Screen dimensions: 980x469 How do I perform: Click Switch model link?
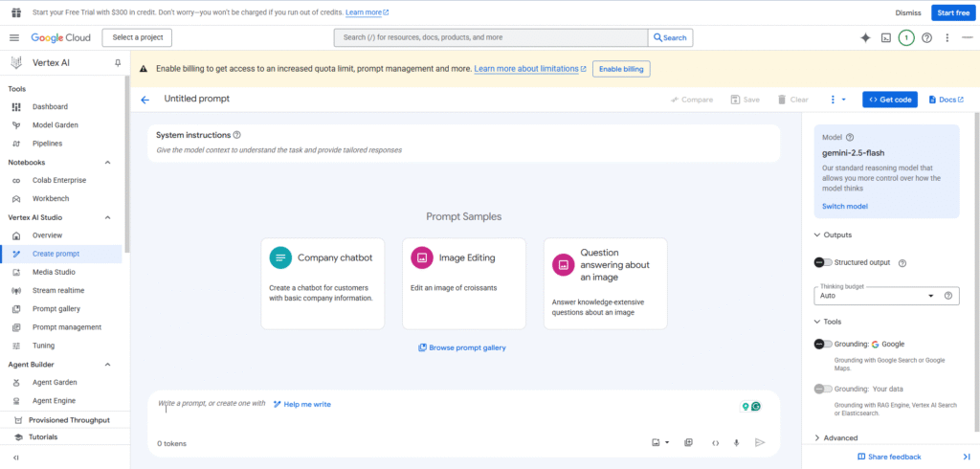(845, 207)
